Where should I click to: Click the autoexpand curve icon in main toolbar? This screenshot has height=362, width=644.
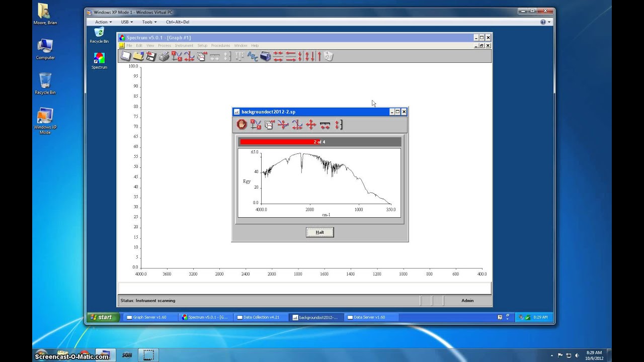coord(189,56)
